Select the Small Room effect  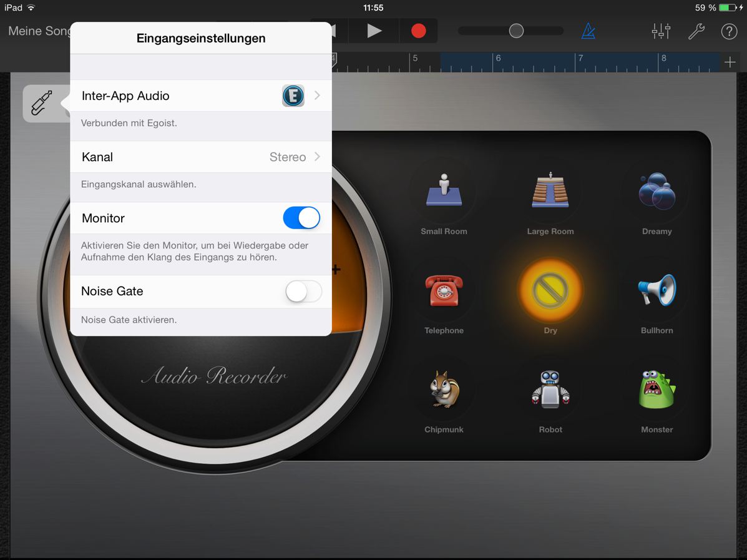pos(444,192)
